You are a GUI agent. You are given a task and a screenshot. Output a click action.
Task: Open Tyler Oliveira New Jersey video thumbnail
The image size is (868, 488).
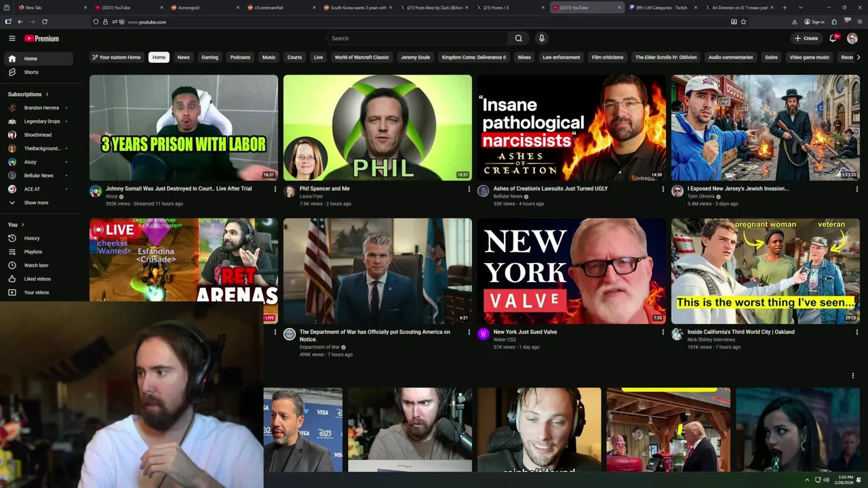click(x=766, y=127)
